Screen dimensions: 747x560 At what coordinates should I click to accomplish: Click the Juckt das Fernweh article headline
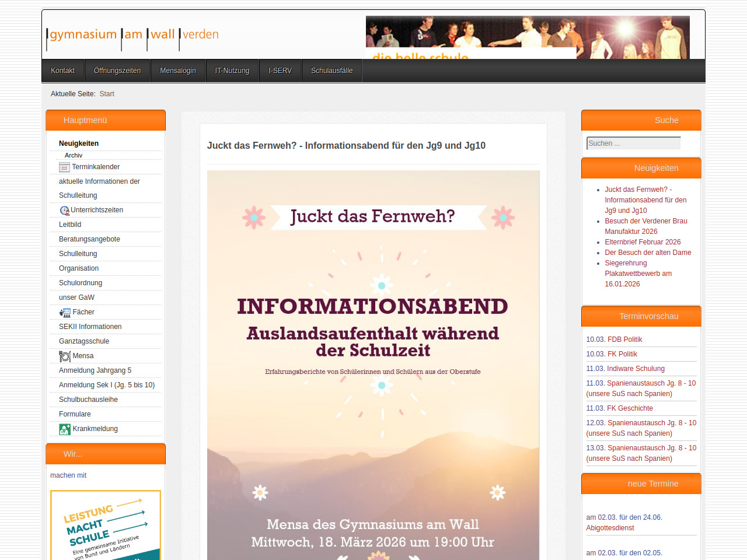pos(346,146)
